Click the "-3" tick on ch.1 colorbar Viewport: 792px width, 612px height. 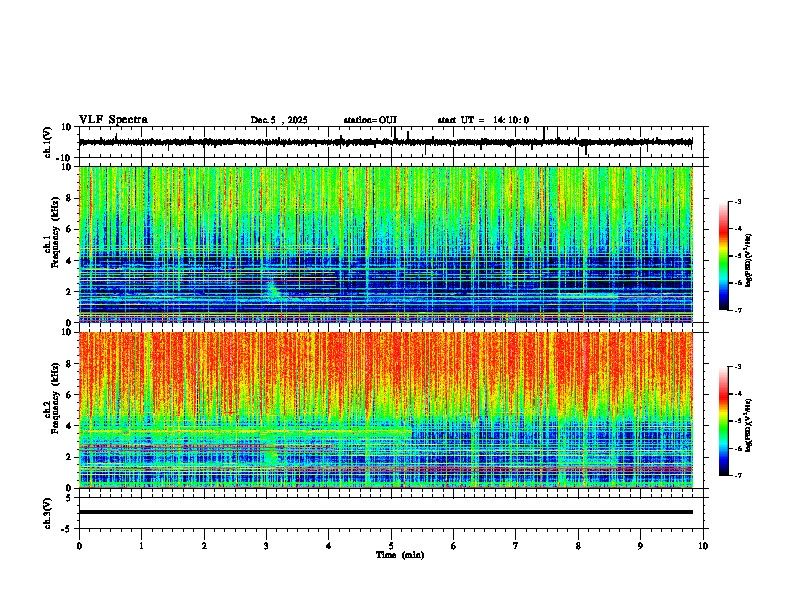737,201
